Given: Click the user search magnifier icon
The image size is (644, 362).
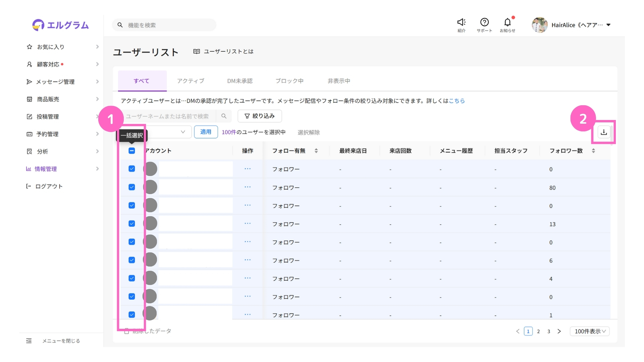Looking at the screenshot, I should point(224,116).
